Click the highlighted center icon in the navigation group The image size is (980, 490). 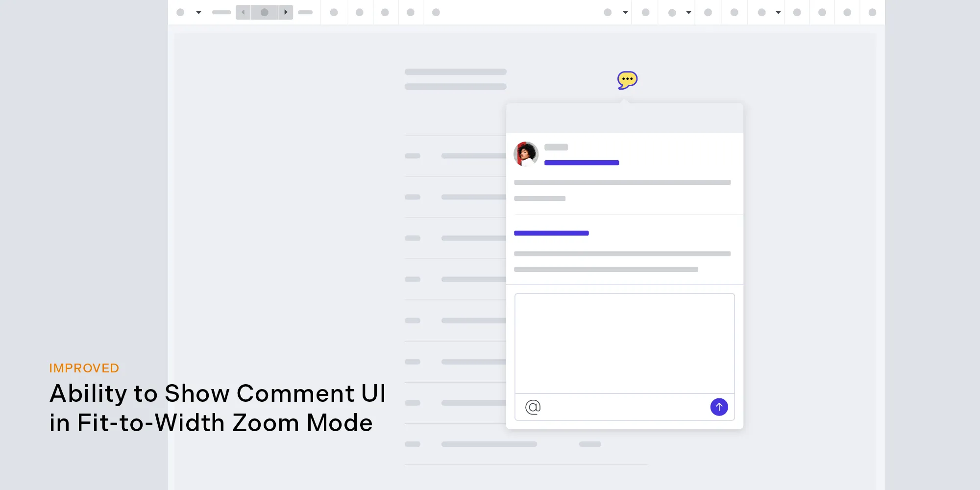point(264,12)
